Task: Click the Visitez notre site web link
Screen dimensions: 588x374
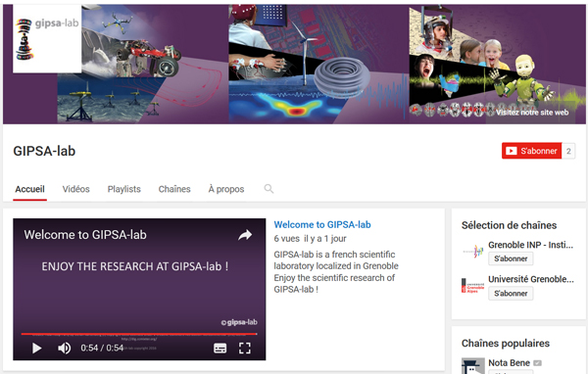Action: click(532, 113)
